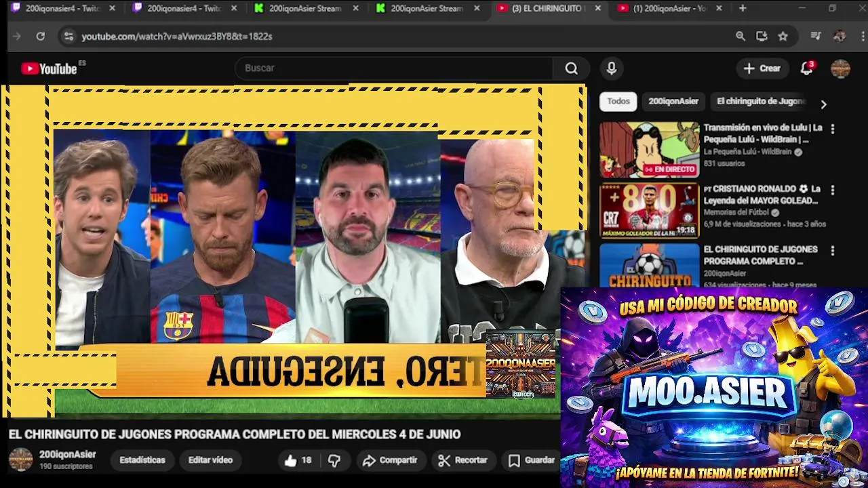The image size is (868, 488).
Task: Open menu for Chiringuito programa completo video
Action: click(833, 251)
